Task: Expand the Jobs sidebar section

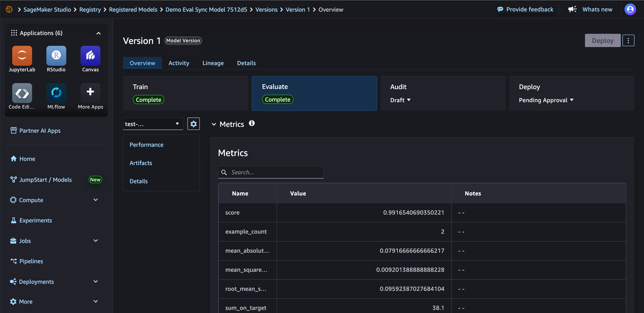Action: pyautogui.click(x=95, y=240)
